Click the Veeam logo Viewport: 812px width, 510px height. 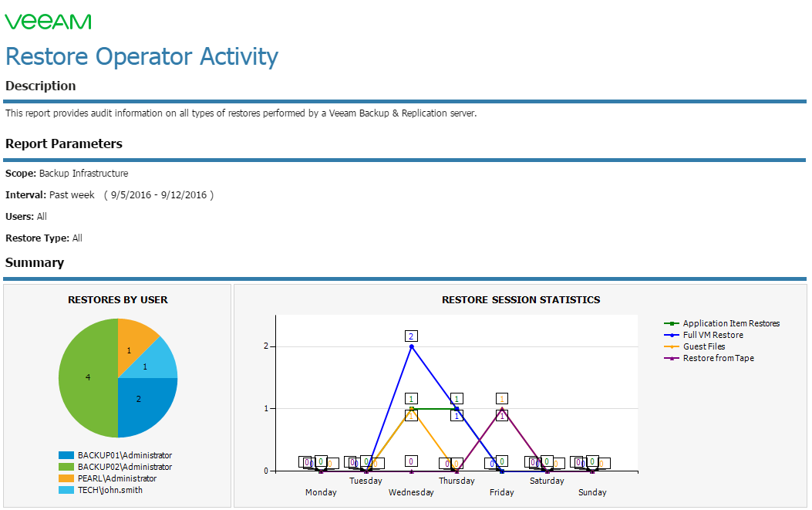pos(48,22)
